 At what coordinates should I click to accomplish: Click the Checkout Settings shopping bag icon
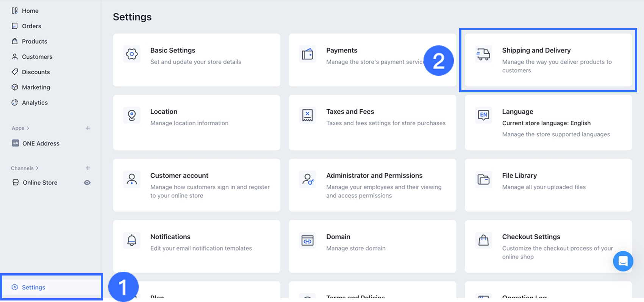(483, 240)
